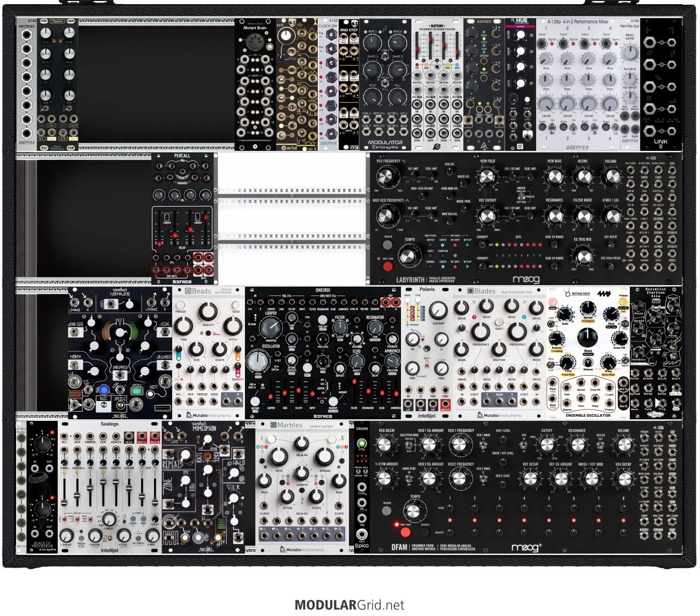This screenshot has height=616, width=700.
Task: Hit the gray Trigger button on DFAM
Action: coord(386,510)
